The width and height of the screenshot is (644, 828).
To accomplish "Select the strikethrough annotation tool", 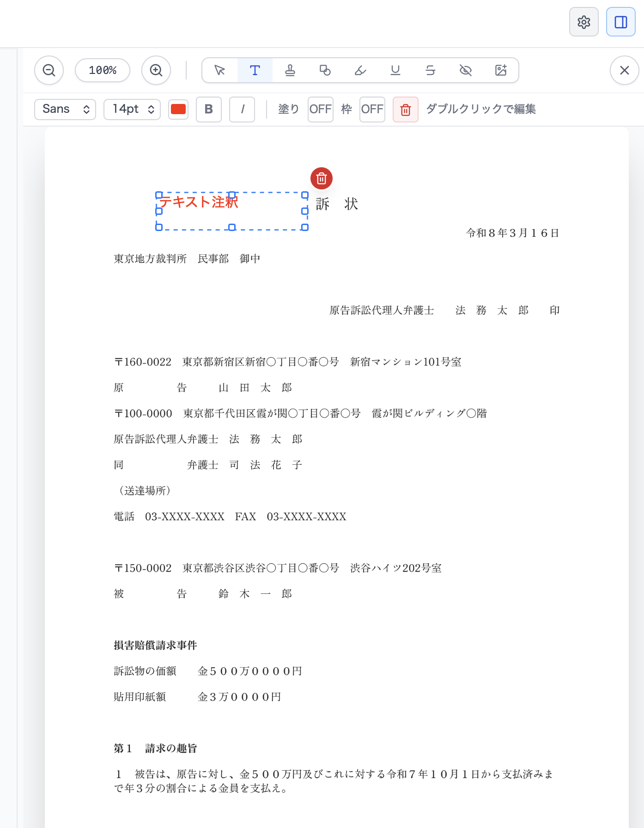I will coord(431,70).
